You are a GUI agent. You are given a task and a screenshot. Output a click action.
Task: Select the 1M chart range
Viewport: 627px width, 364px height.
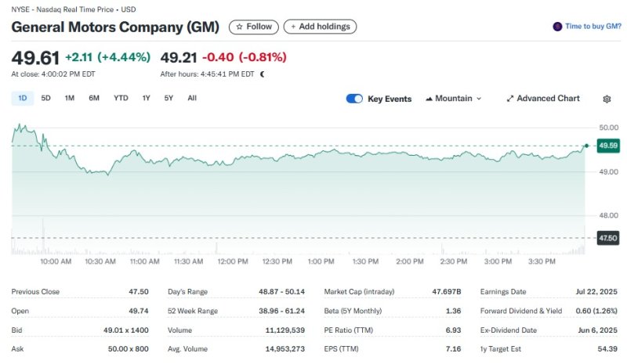70,98
